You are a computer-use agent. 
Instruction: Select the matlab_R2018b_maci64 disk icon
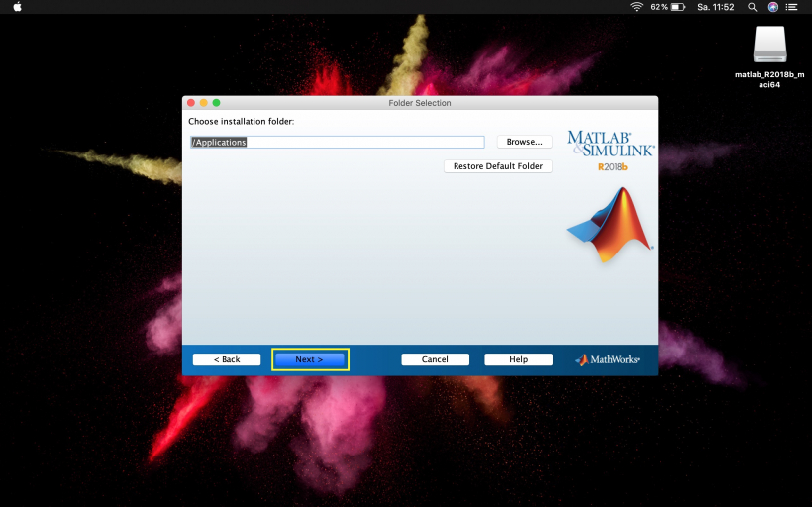pyautogui.click(x=769, y=43)
